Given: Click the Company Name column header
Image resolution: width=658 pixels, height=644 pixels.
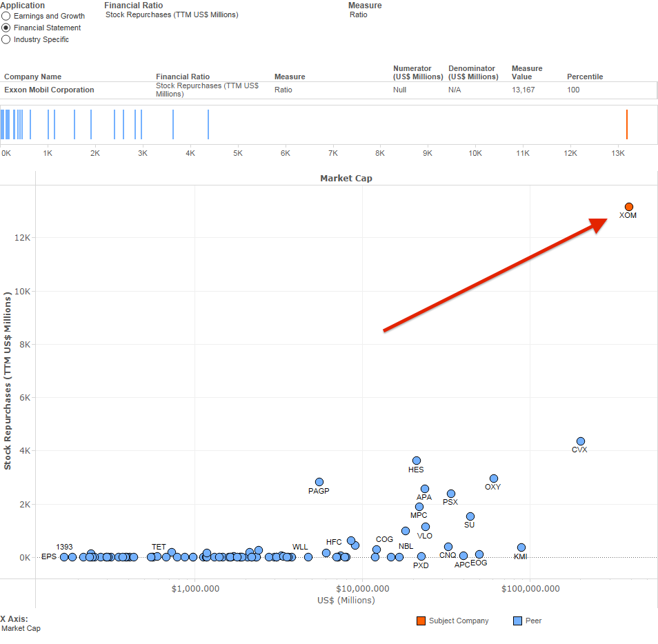Looking at the screenshot, I should click(32, 77).
